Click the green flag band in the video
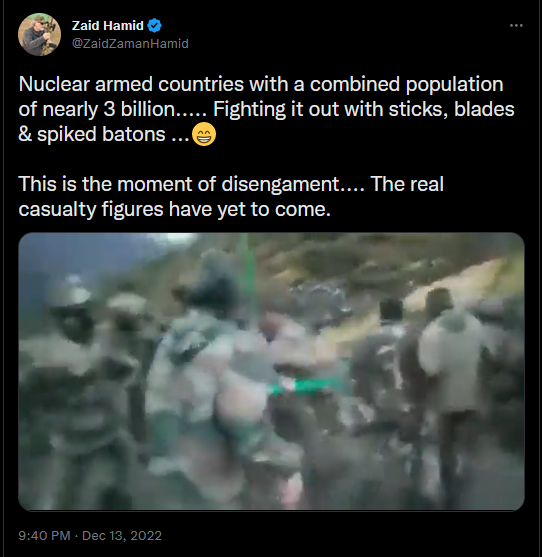 coord(305,385)
